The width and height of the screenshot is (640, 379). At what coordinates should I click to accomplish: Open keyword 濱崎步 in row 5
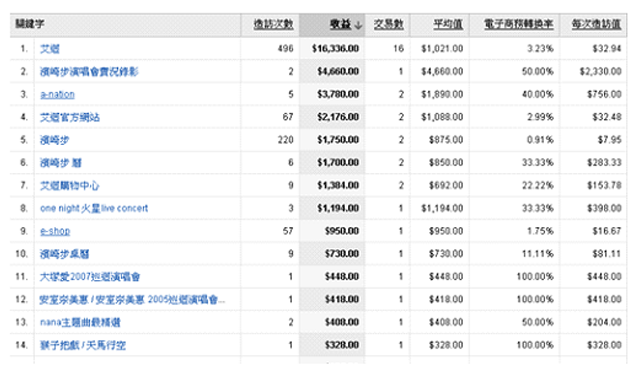click(54, 140)
